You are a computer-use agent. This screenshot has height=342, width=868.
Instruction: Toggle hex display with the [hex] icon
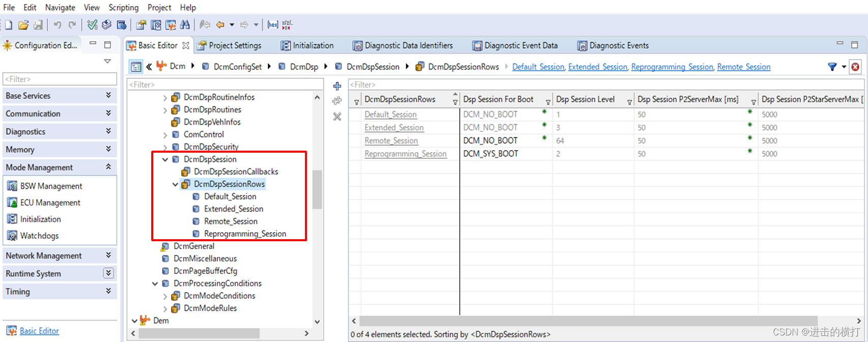(273, 25)
